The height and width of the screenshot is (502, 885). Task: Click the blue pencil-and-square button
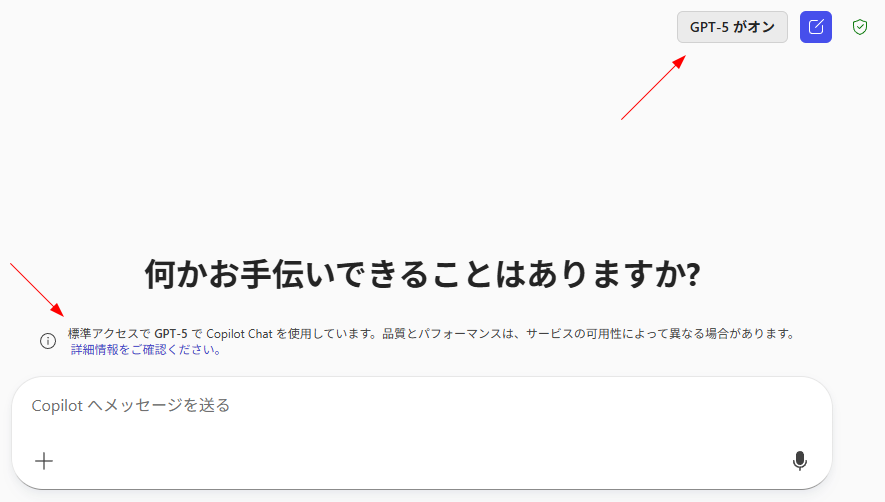pos(816,27)
